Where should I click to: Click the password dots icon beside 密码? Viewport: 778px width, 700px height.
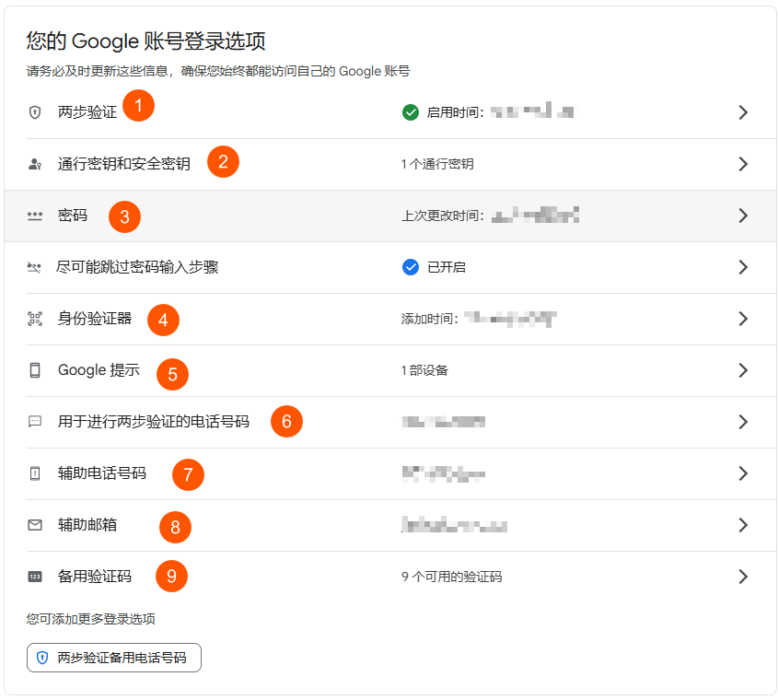(x=35, y=216)
